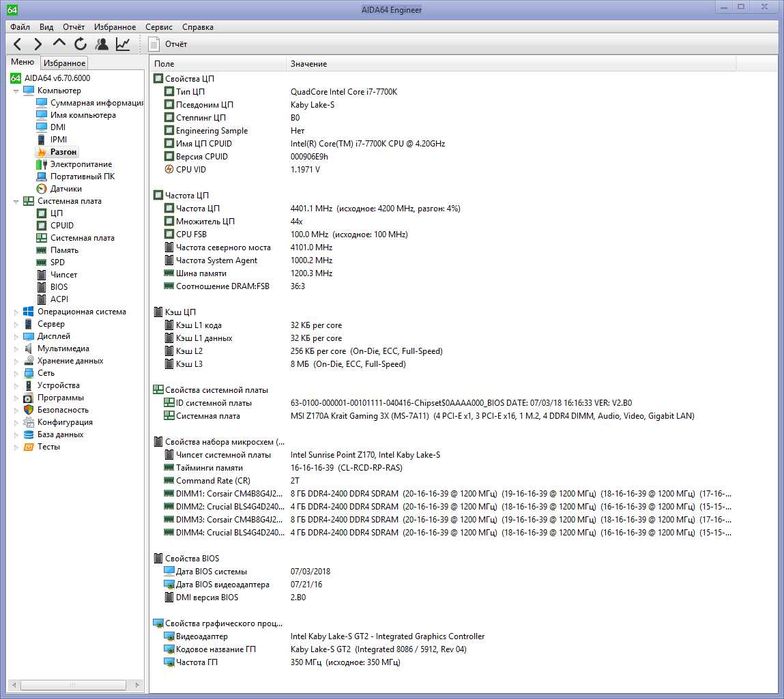Refresh the page with the circular arrow icon
784x699 pixels.
coord(80,44)
